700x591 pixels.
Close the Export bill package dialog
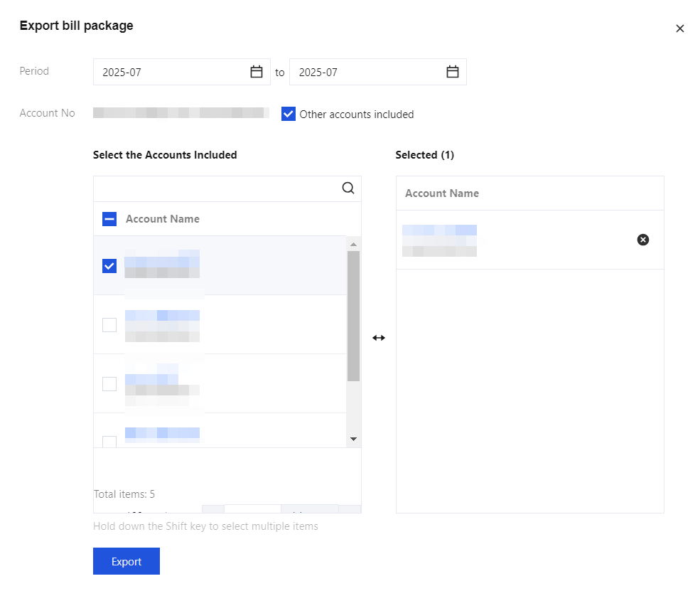680,28
